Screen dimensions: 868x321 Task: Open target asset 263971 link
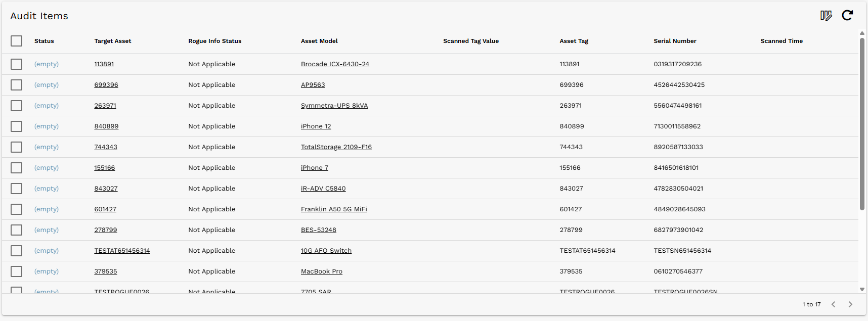coord(105,106)
